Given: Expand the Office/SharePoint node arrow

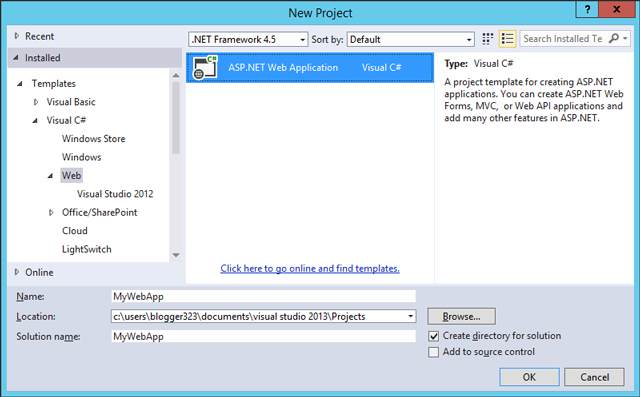Looking at the screenshot, I should tap(51, 213).
